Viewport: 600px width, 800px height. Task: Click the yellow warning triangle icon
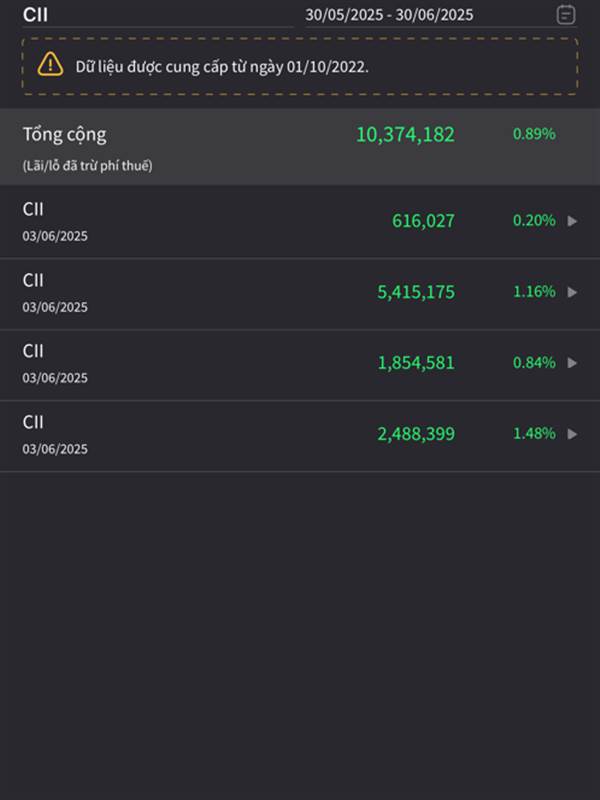[x=50, y=65]
